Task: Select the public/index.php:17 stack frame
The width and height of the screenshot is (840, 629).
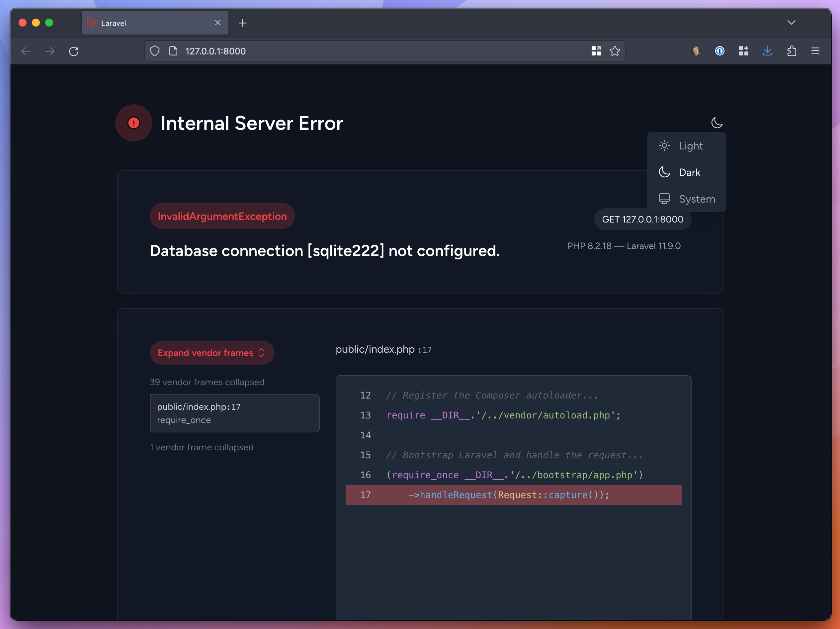Action: (234, 413)
